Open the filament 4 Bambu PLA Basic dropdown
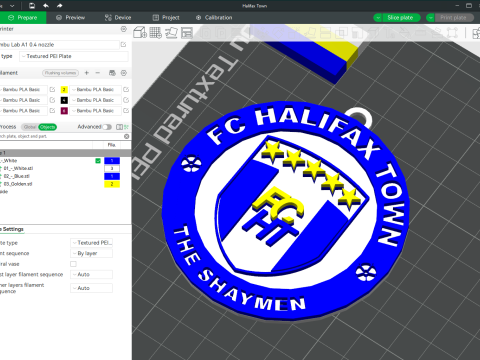Viewport: 480px width, 360px height. pos(96,100)
